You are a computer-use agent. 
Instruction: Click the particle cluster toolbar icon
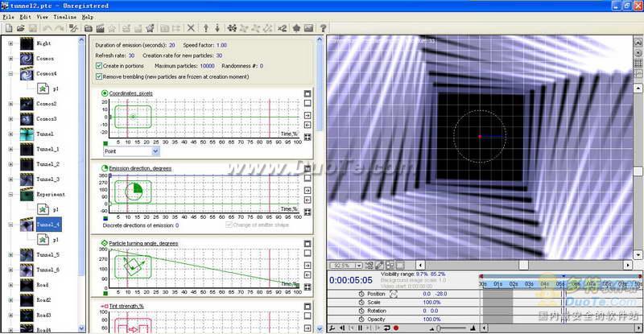(232, 28)
